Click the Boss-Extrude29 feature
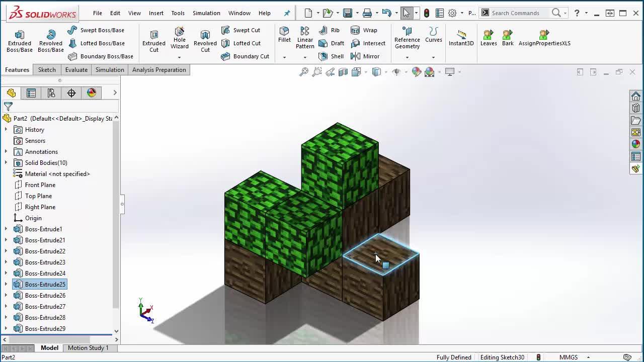Screen dimensions: 644x362 point(44,328)
